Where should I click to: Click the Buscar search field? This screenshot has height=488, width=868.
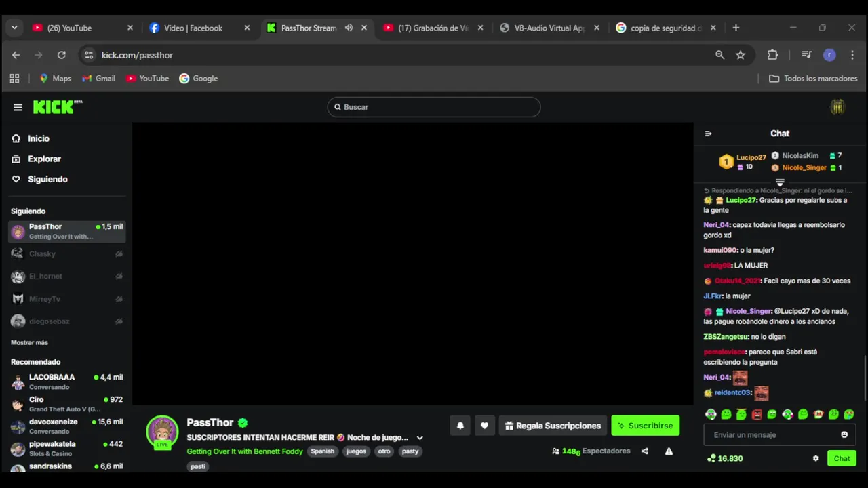(434, 107)
